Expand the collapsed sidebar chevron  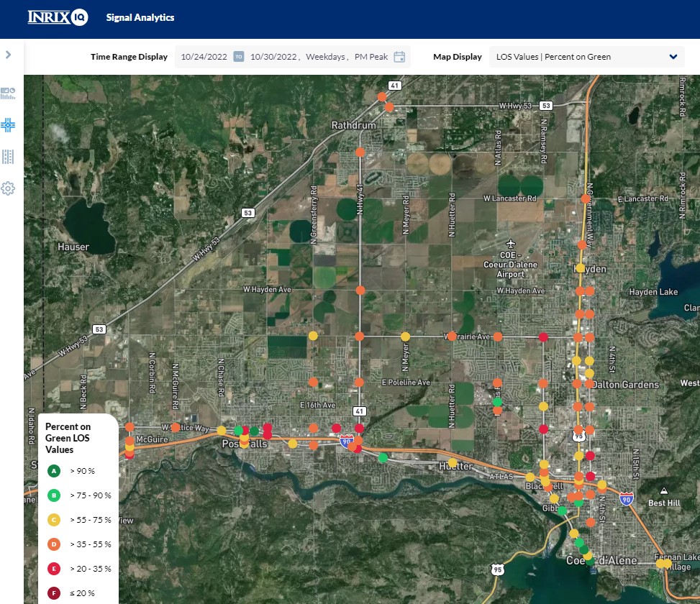tap(8, 55)
